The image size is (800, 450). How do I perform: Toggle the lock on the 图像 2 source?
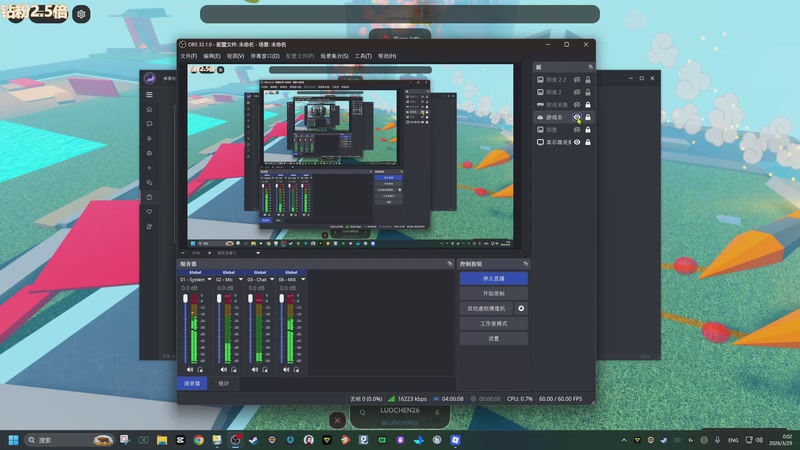click(588, 92)
